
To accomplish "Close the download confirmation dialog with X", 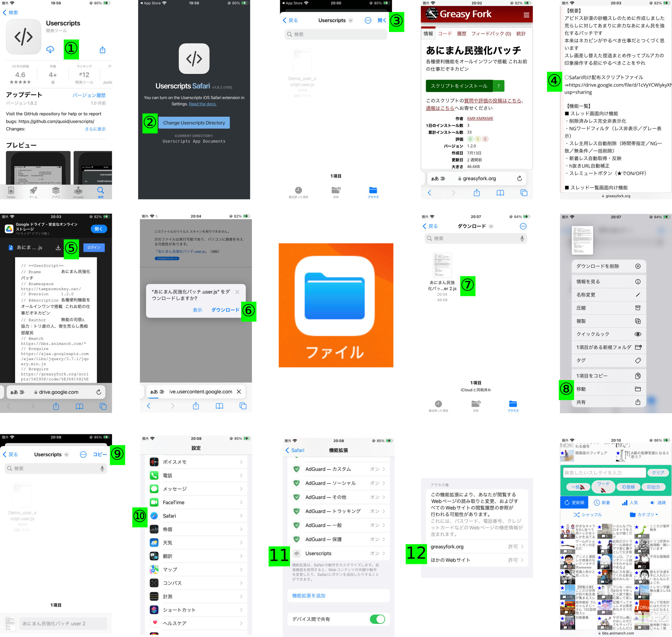I will click(237, 292).
